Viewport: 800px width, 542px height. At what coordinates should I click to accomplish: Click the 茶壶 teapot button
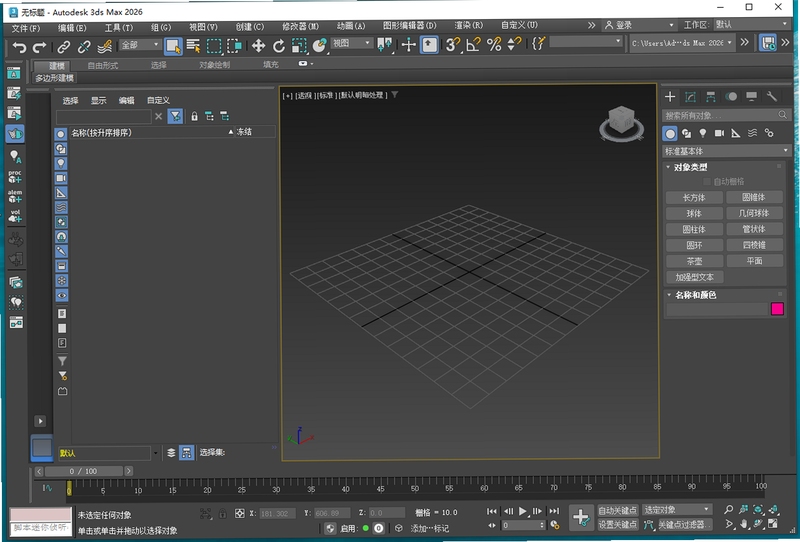click(x=694, y=261)
